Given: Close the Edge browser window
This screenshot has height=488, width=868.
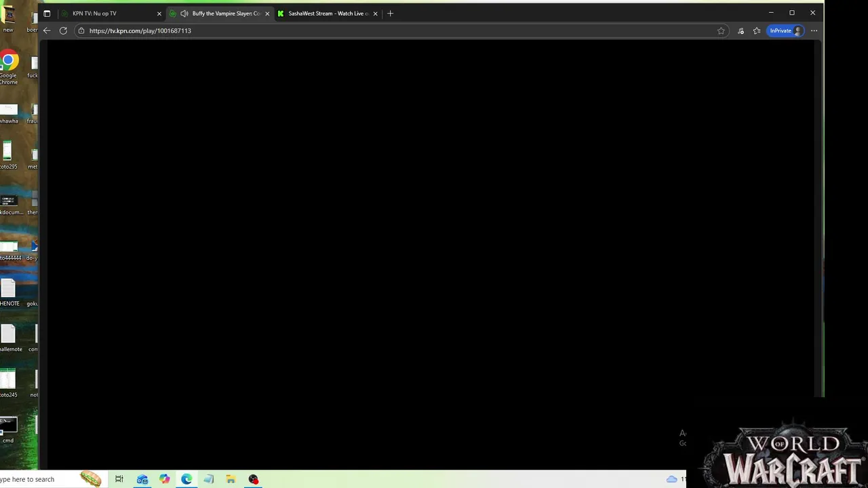Looking at the screenshot, I should (812, 13).
